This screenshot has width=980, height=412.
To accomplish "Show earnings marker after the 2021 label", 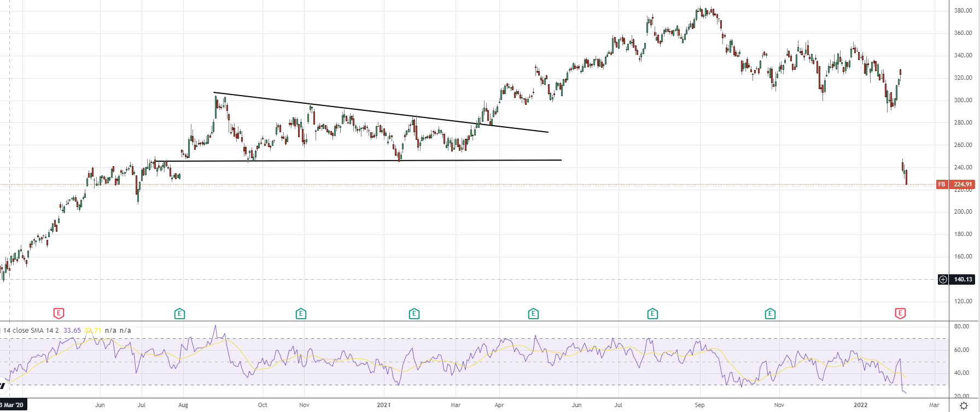I will (414, 314).
